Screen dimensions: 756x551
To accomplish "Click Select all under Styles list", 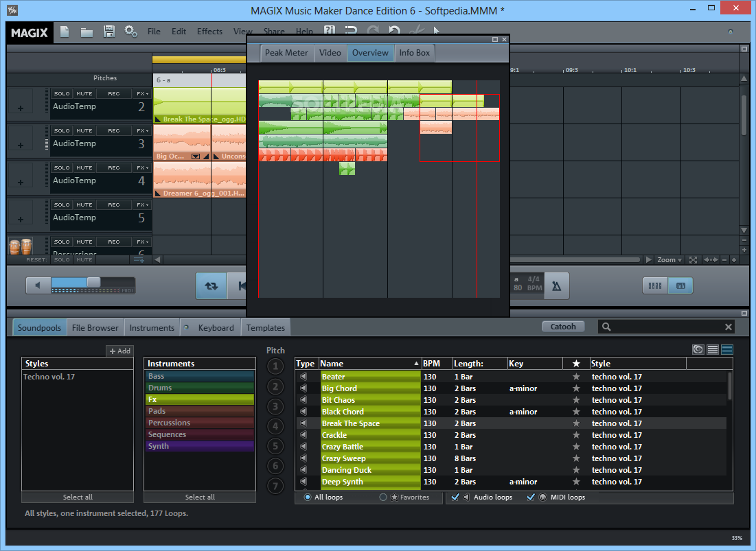I will [x=78, y=497].
